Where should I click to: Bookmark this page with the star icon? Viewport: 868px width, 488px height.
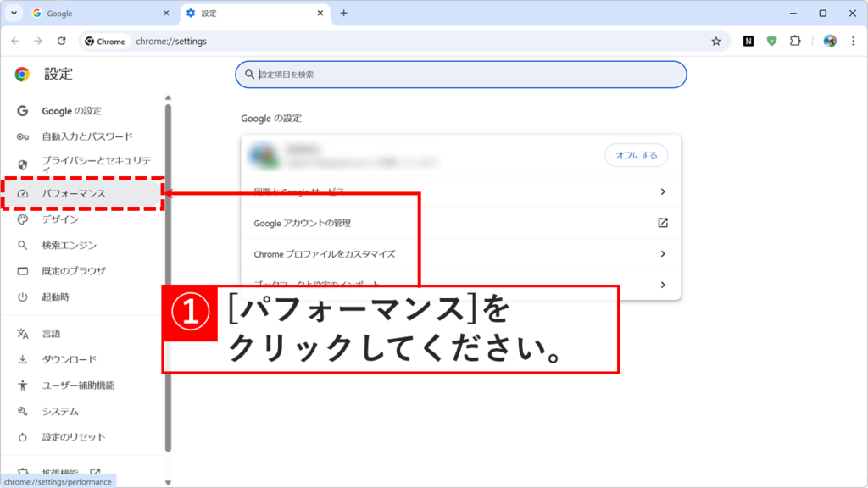(716, 40)
